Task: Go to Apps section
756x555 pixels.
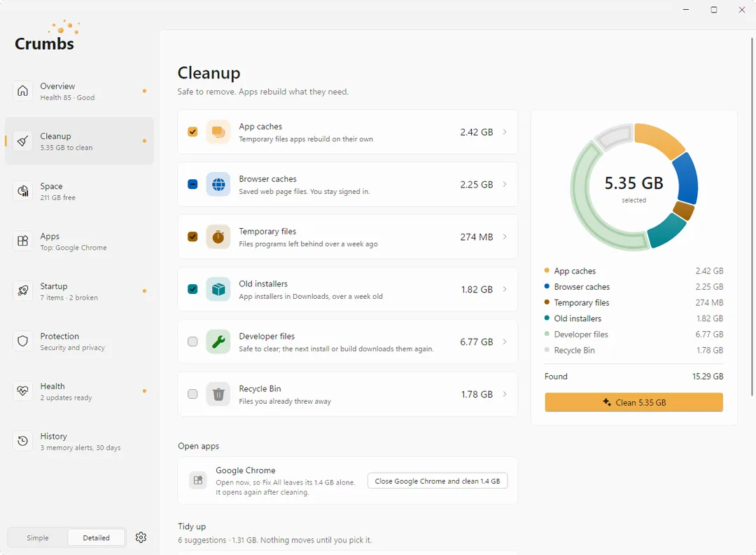Action: [80, 241]
